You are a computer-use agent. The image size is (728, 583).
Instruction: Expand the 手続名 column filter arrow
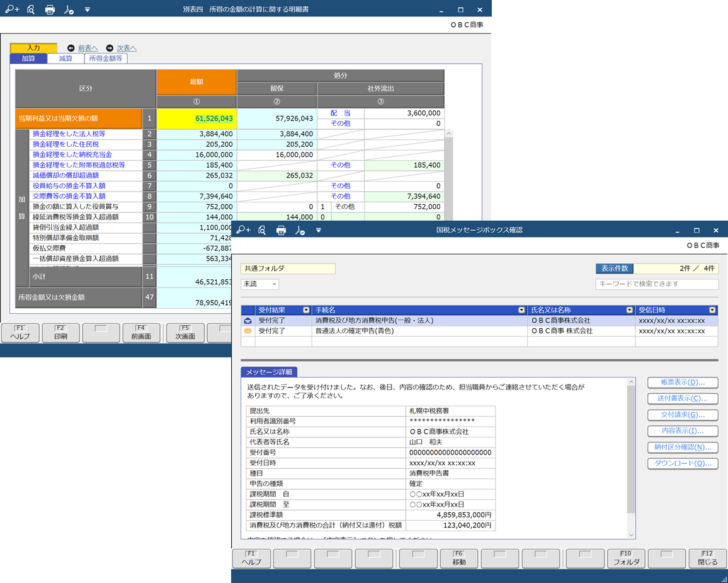tap(521, 310)
